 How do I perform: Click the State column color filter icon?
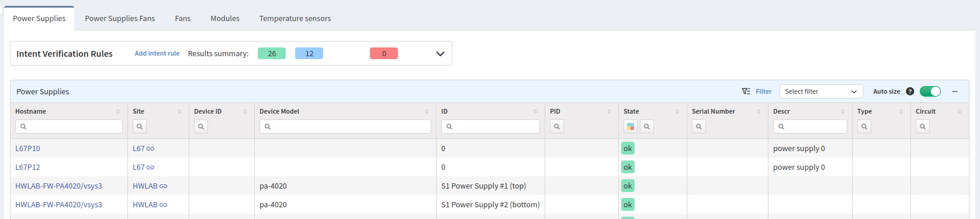pos(631,126)
